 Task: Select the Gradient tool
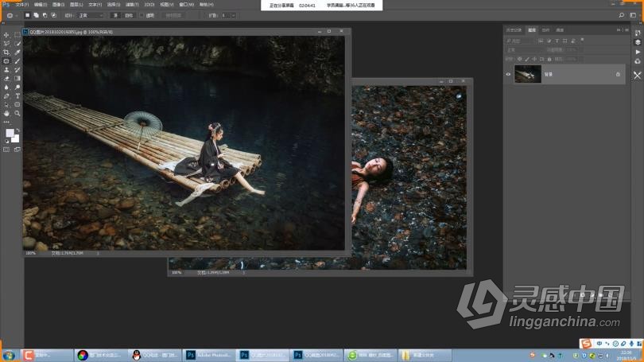17,79
